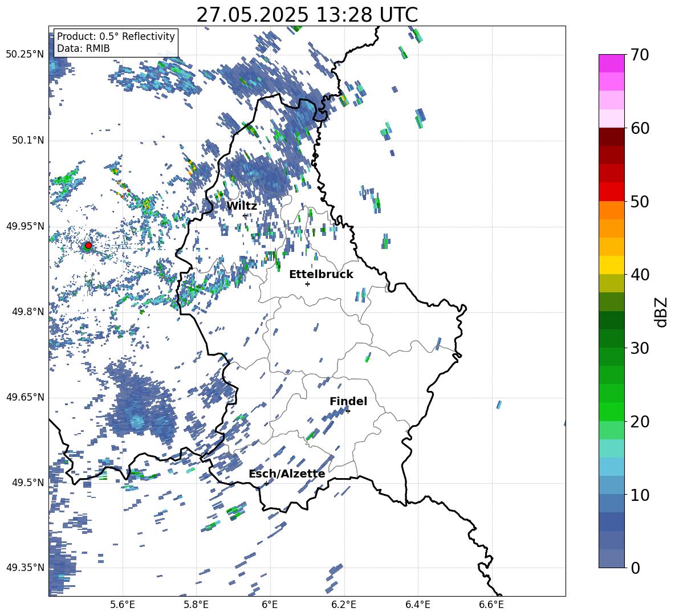Click the 6.6°E longitude tick label

coord(491,605)
